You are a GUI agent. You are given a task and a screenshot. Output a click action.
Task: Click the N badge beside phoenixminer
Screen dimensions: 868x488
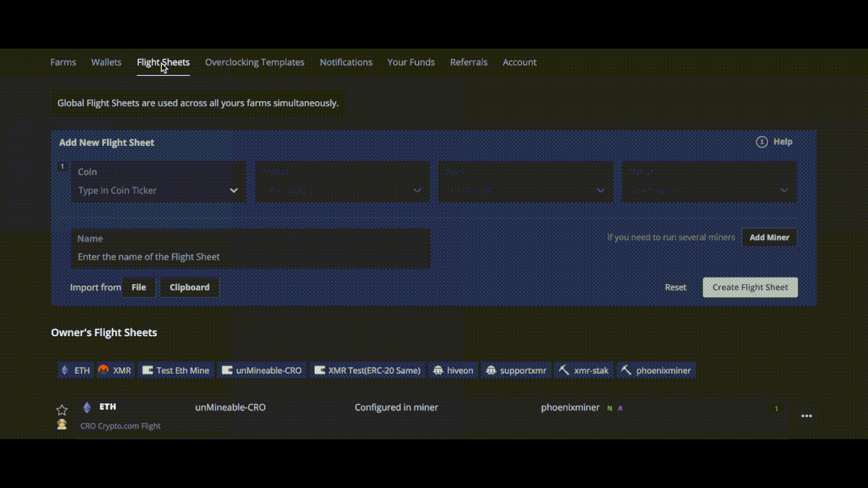[x=610, y=408]
